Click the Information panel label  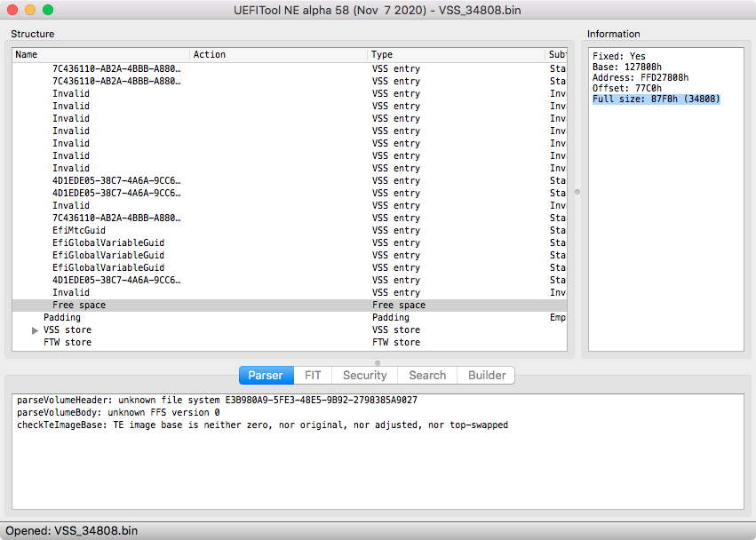(613, 34)
